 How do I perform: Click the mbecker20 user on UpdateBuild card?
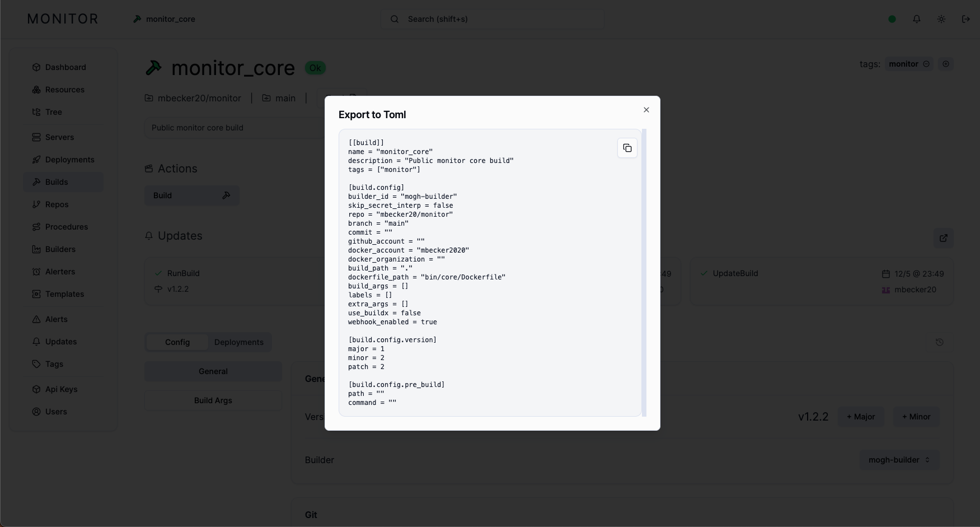pos(909,290)
